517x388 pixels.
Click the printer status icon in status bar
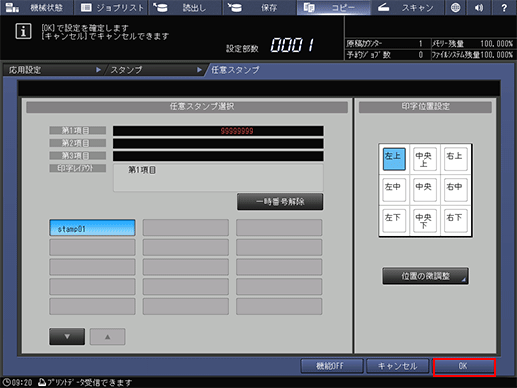click(42, 382)
